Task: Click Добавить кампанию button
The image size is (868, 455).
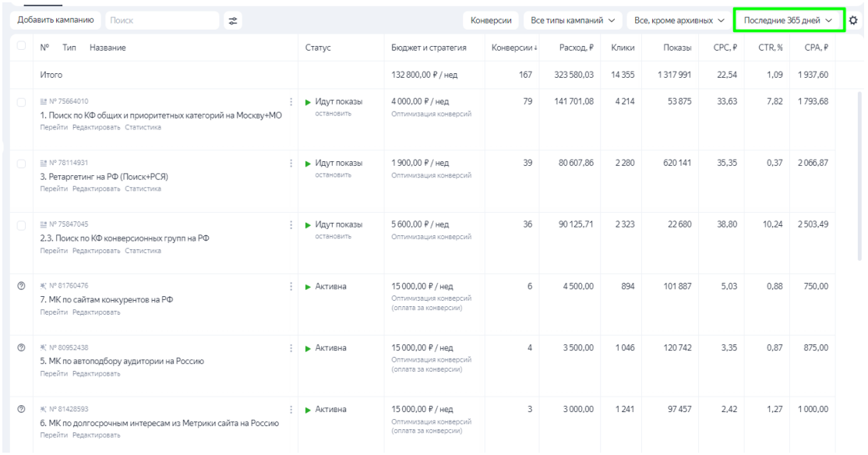Action: tap(55, 20)
